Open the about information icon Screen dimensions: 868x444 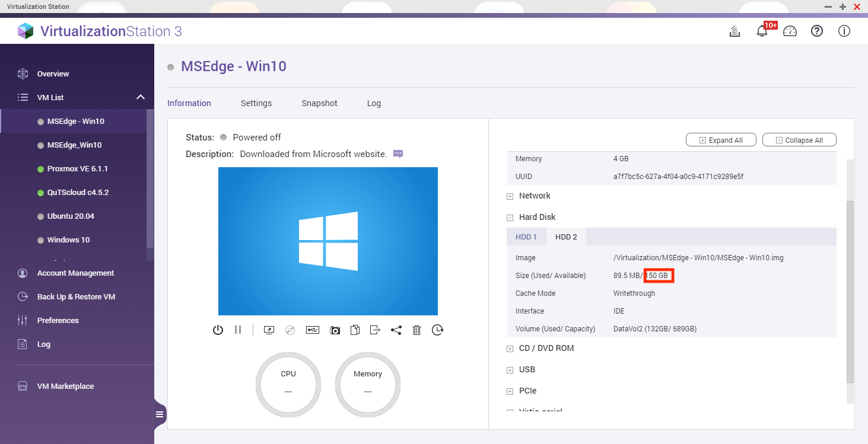click(x=844, y=31)
